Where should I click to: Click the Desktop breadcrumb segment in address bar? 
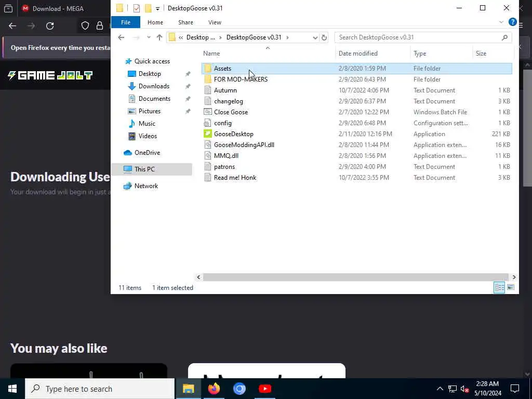(201, 37)
